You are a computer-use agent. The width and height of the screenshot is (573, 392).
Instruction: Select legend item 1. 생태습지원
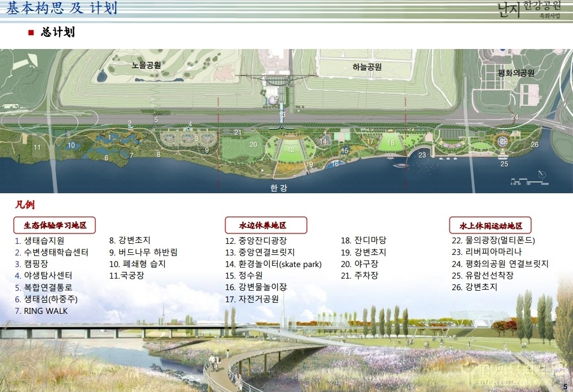click(39, 241)
